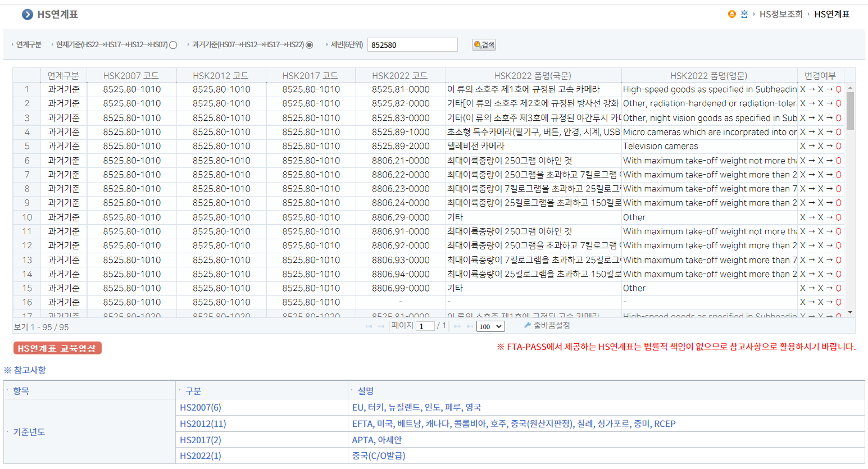Click the HS연계표 title arrow icon
Screen dimensions: 868x469
pyautogui.click(x=28, y=15)
